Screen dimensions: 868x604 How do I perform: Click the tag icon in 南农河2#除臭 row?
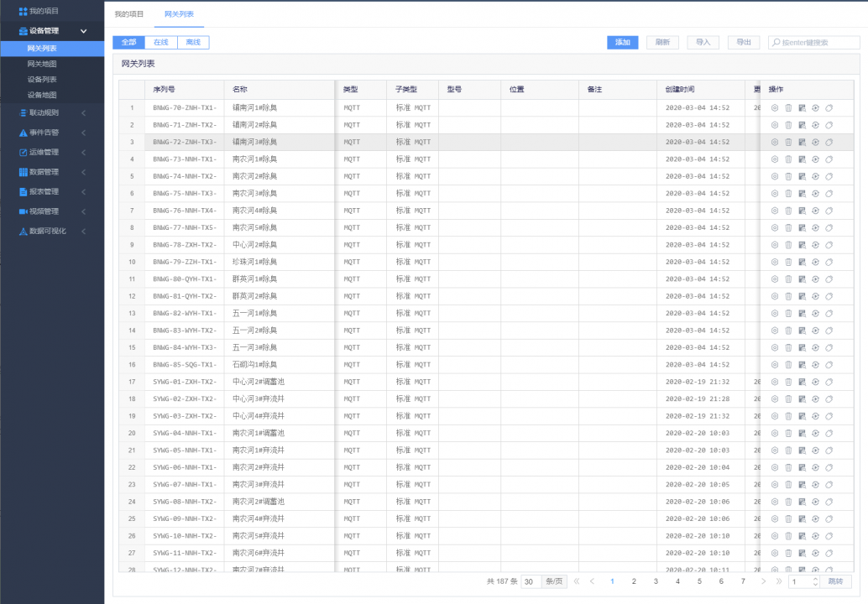(x=829, y=176)
